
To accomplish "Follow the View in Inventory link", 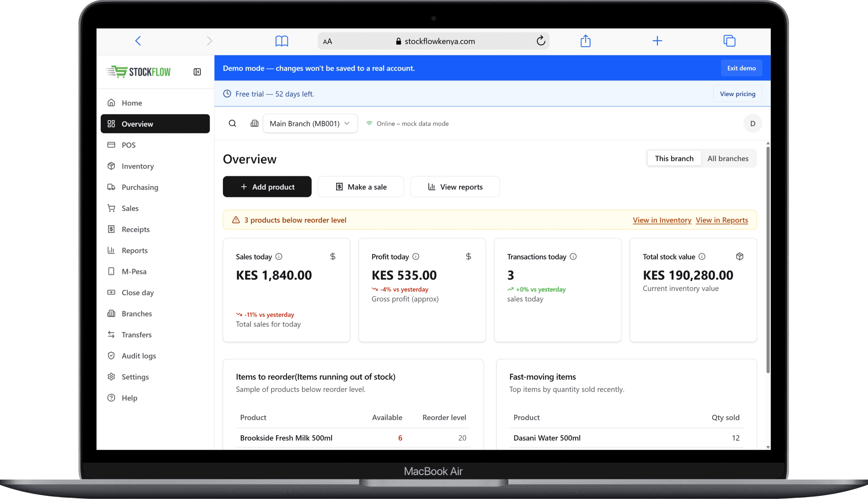I will [661, 220].
